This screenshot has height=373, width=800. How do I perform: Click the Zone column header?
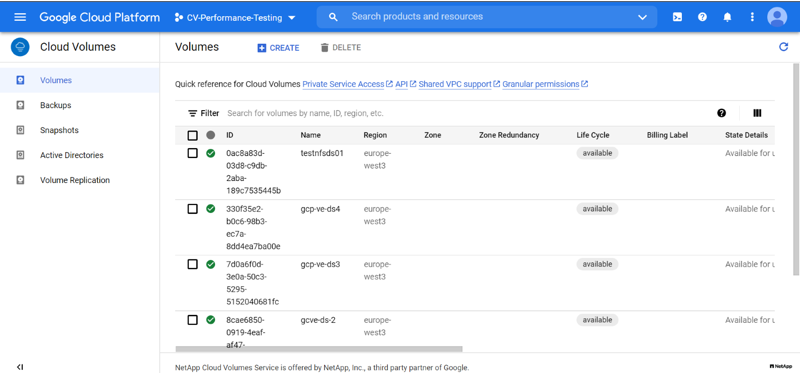(433, 135)
